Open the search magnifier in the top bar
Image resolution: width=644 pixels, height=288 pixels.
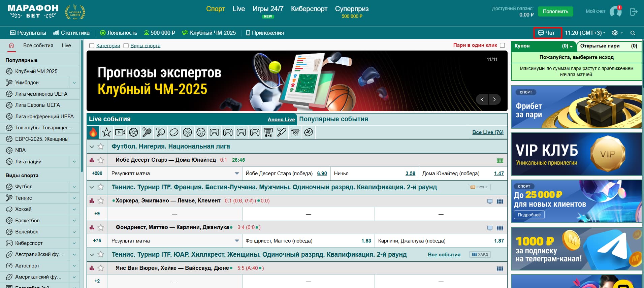point(633,33)
